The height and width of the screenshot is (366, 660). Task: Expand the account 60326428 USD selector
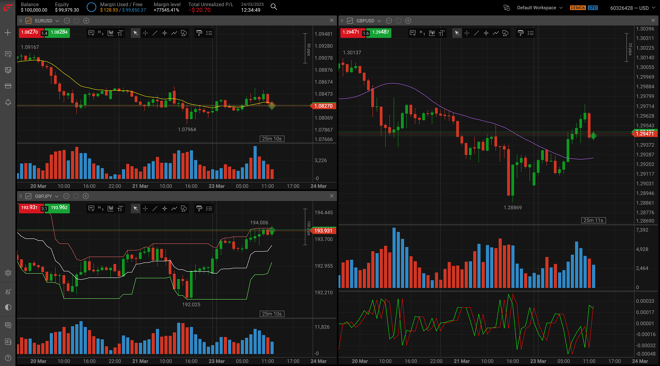coord(632,8)
